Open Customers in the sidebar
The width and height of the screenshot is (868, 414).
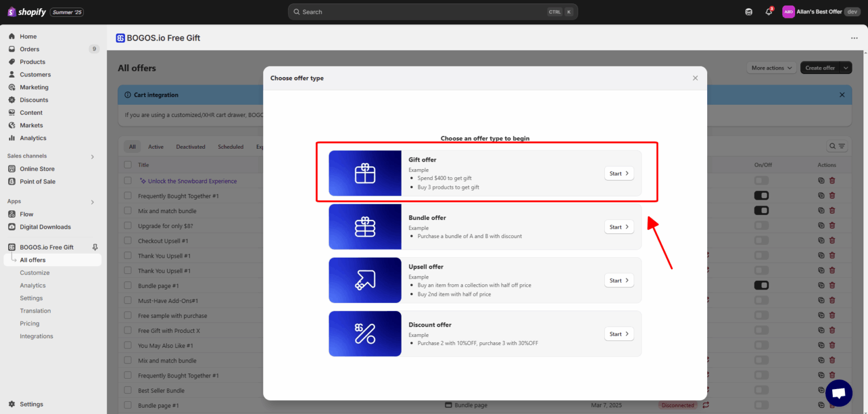35,75
